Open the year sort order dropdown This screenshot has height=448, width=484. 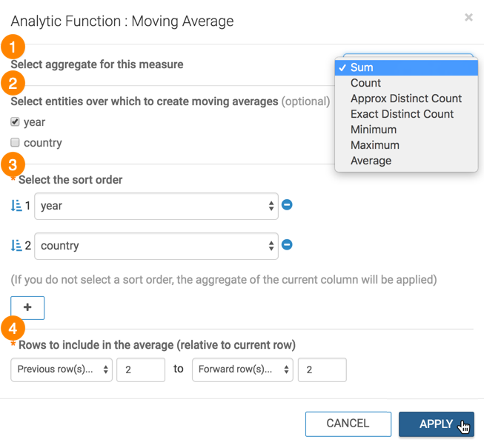tap(156, 207)
